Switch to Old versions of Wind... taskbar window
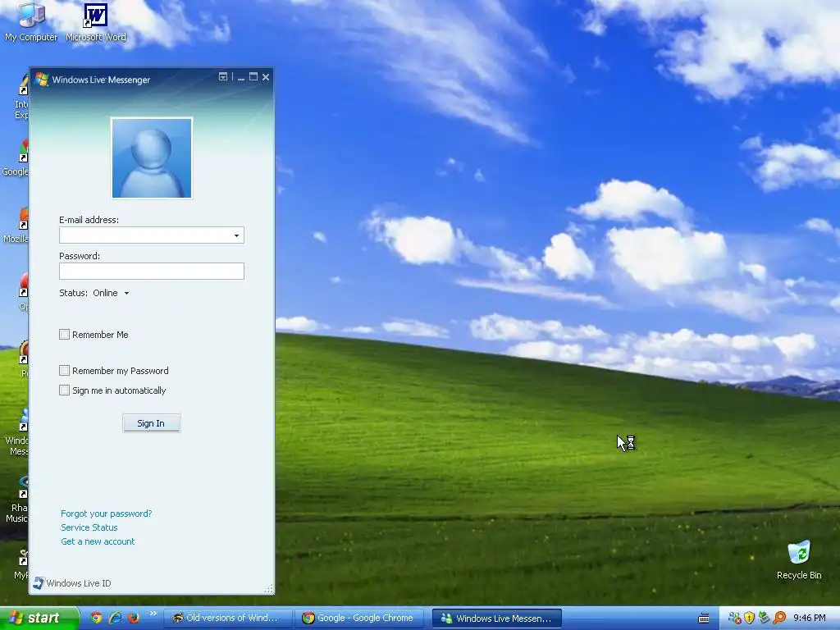Image resolution: width=840 pixels, height=630 pixels. (x=228, y=619)
